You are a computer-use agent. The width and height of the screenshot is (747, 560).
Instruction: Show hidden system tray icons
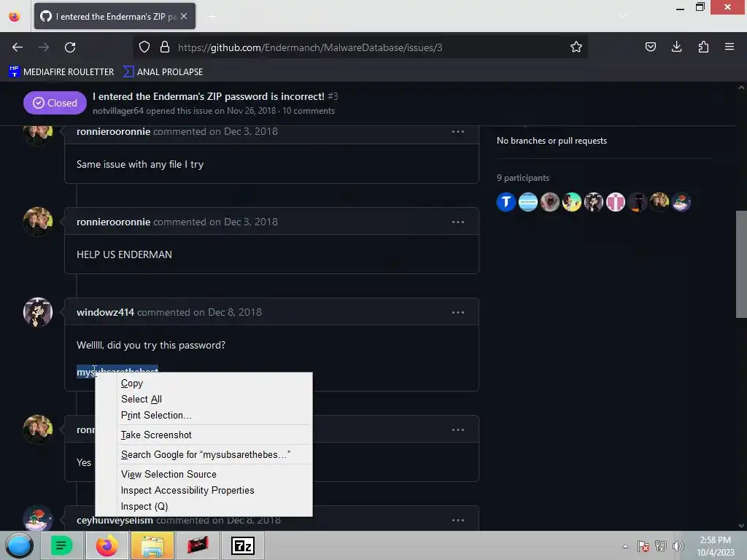(x=625, y=546)
